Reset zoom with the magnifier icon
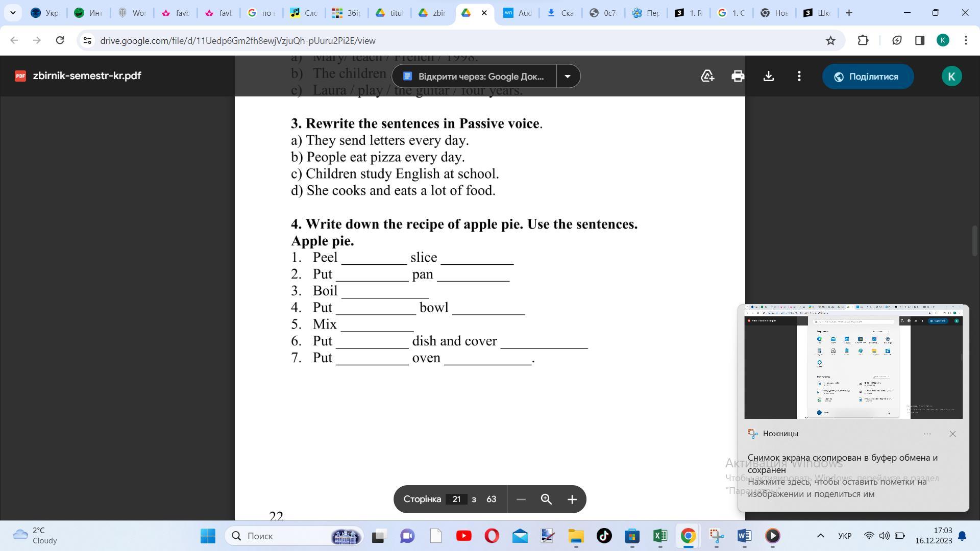Image resolution: width=980 pixels, height=551 pixels. click(546, 499)
